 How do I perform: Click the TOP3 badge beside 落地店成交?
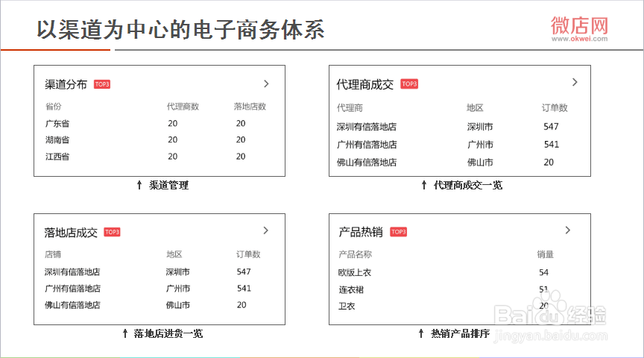coord(112,232)
